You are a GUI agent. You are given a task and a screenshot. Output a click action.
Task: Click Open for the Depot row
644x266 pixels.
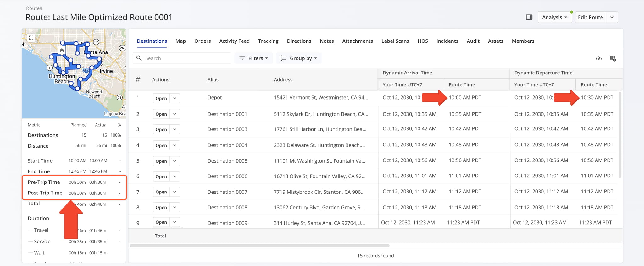point(161,98)
